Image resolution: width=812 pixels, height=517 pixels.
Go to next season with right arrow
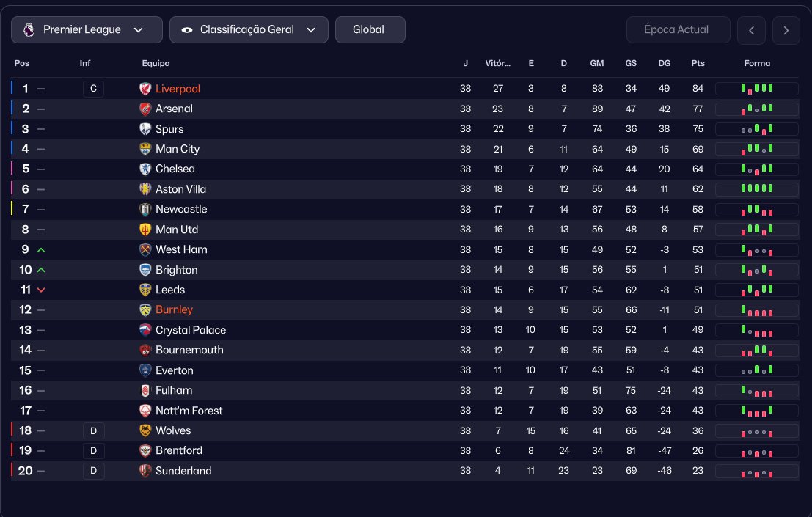coord(786,30)
